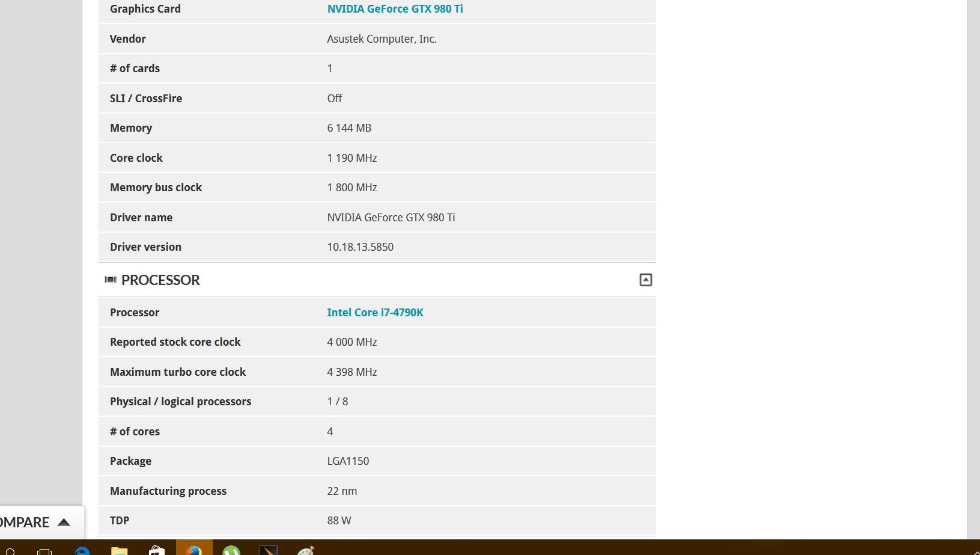Click the 'SLI / CrossFire' label
Screen dimensions: 980x555
[146, 99]
